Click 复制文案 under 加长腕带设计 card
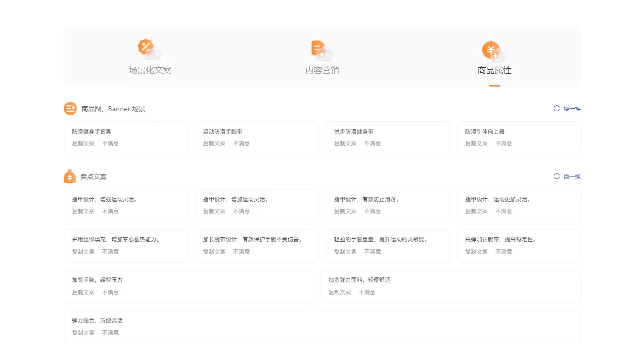Viewport: 644px width, 358px height. tap(214, 252)
